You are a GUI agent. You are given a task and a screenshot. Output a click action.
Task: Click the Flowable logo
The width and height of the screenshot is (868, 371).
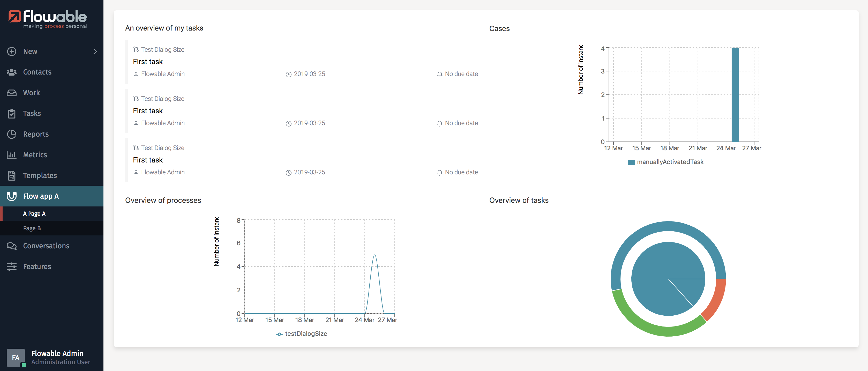pyautogui.click(x=48, y=19)
